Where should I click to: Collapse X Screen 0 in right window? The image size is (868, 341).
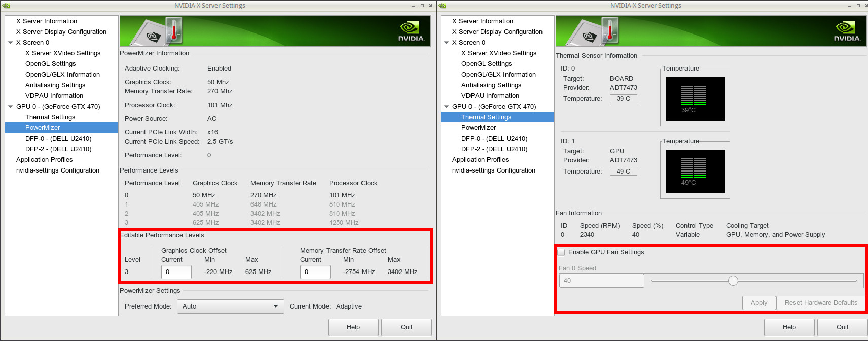(x=447, y=43)
